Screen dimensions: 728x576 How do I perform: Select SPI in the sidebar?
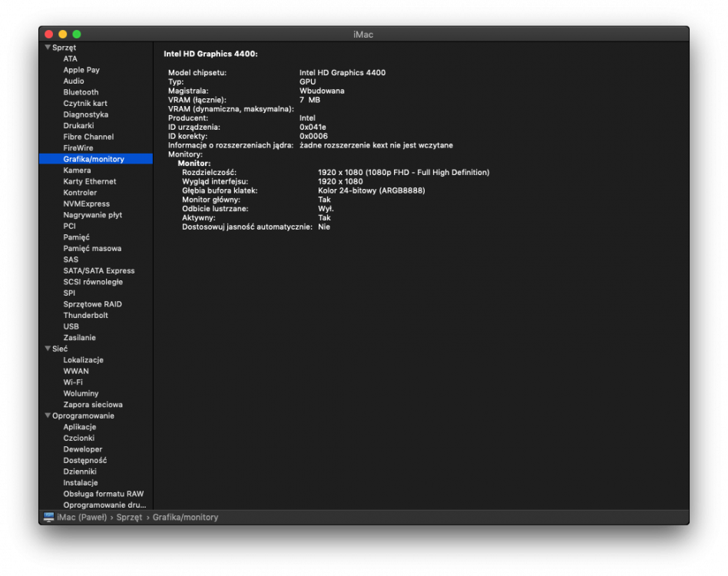[x=69, y=293]
